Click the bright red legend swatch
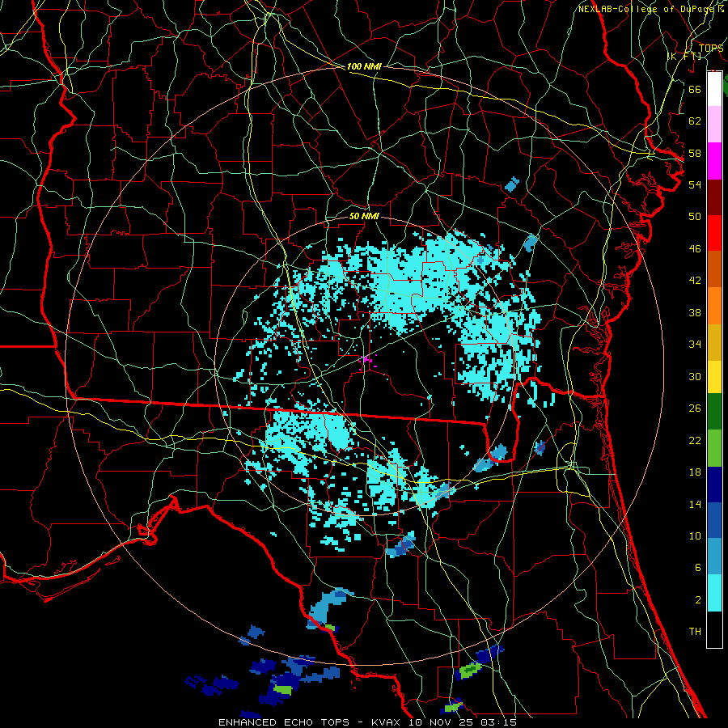The width and height of the screenshot is (728, 728). 714,233
